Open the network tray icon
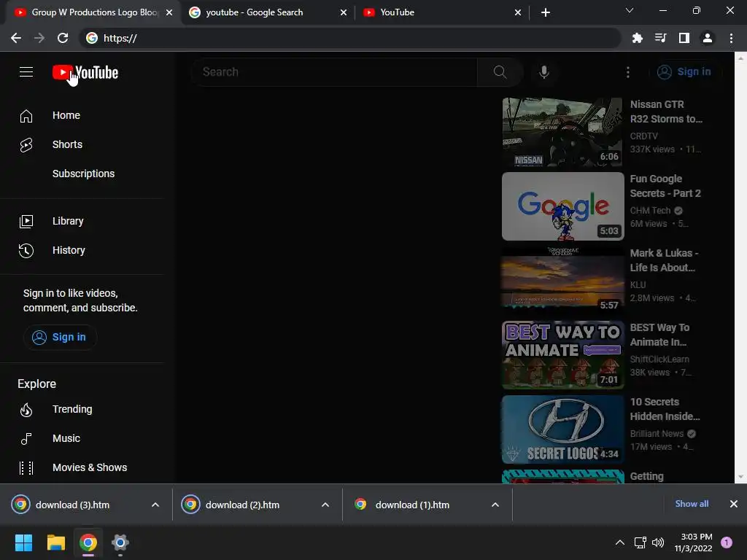The image size is (747, 560). tap(640, 542)
